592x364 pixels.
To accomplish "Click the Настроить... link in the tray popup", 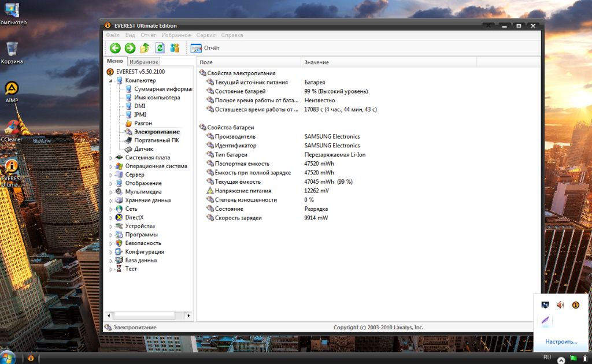I will 561,341.
